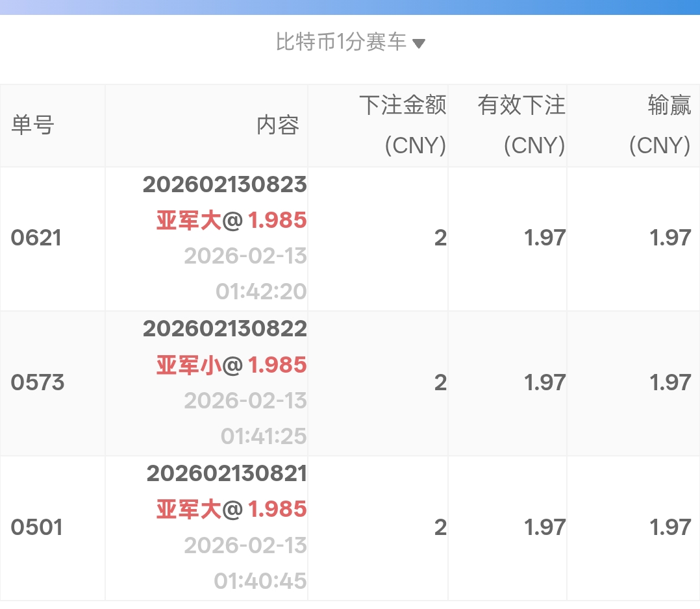The height and width of the screenshot is (609, 700).
Task: Click the 单号 column header
Action: (32, 125)
